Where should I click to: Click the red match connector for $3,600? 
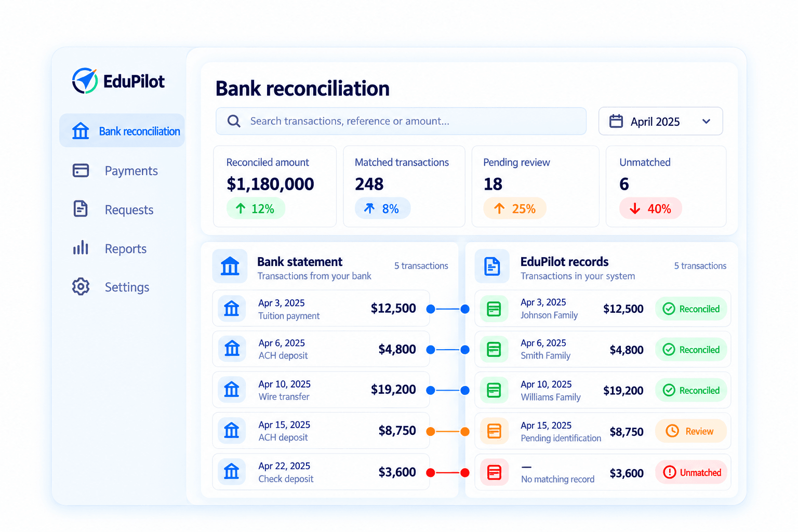447,472
